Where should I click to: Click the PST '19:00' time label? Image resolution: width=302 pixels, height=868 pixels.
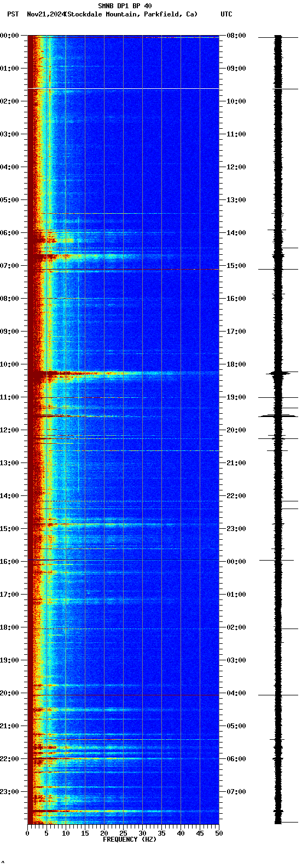9,660
